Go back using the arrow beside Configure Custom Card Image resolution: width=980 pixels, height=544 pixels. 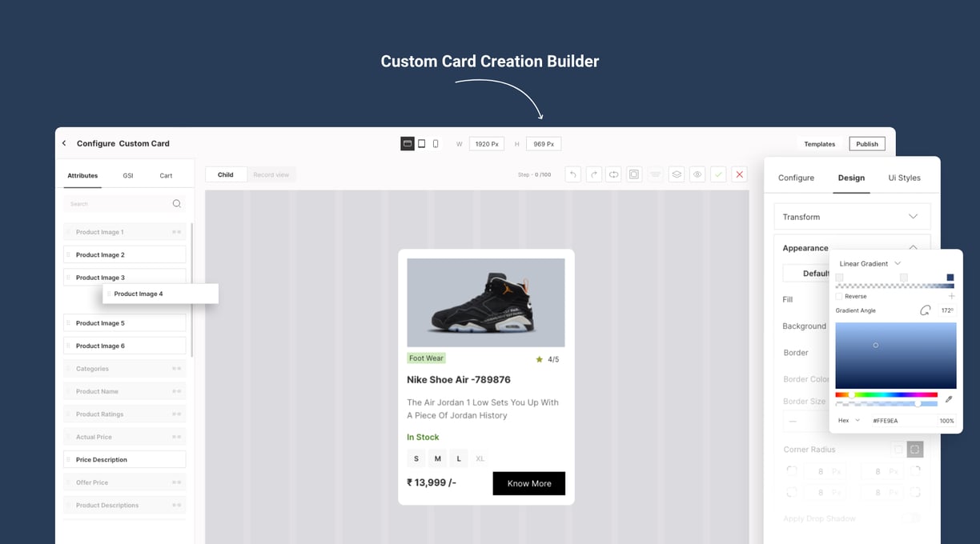point(64,143)
